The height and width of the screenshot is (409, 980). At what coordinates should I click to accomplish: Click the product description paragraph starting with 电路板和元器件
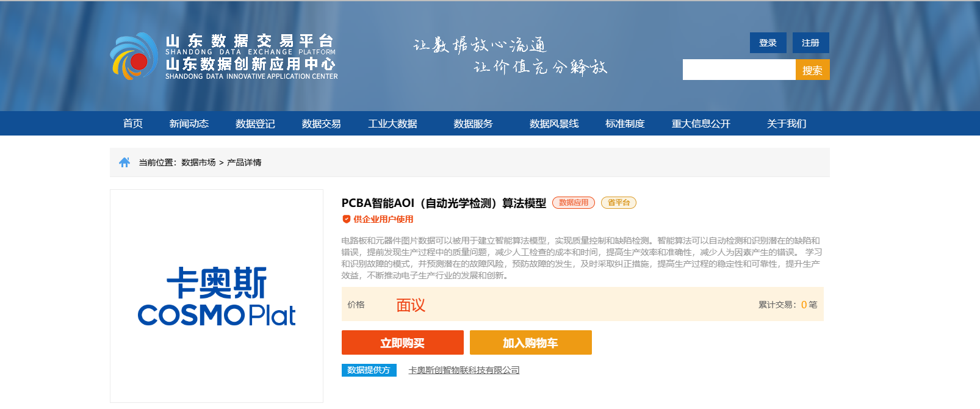[x=582, y=258]
